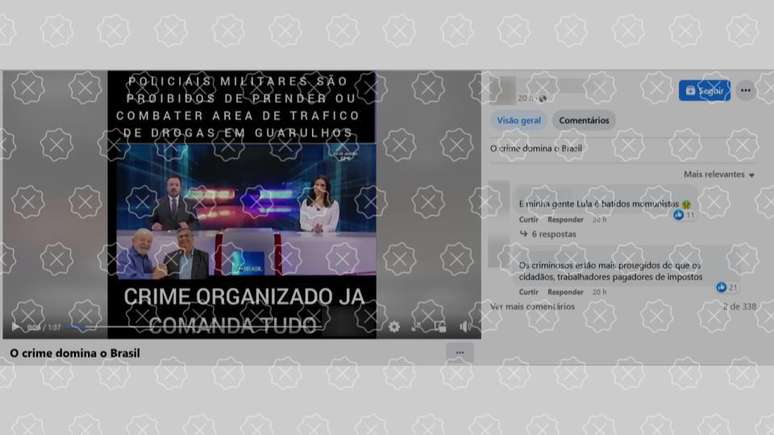Reply to the first comment via Responder
The width and height of the screenshot is (774, 435).
(565, 219)
